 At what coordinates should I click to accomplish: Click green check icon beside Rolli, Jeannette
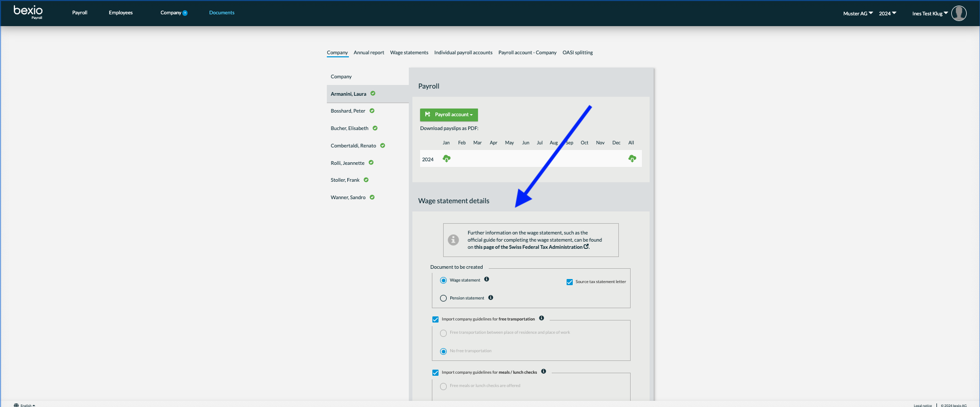(x=371, y=163)
